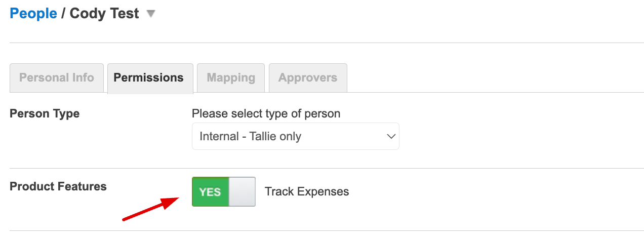This screenshot has height=238, width=644.
Task: Click the 'Internal - Tallie only' selected value text
Action: point(251,136)
